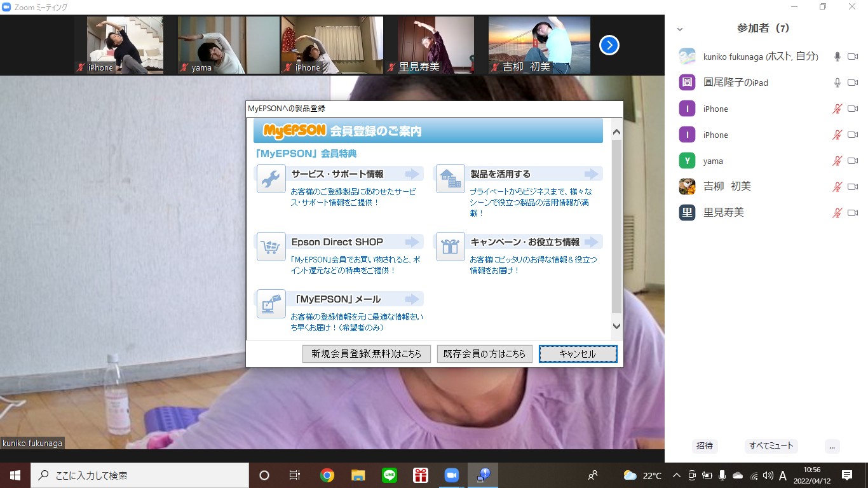The image size is (868, 488).
Task: Select 里見寿美 video thumbnail
Action: coord(436,45)
